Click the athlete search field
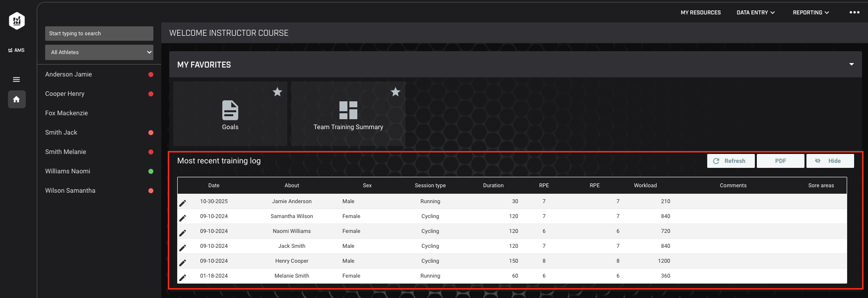Screen dimensions: 868x298 coord(99,33)
